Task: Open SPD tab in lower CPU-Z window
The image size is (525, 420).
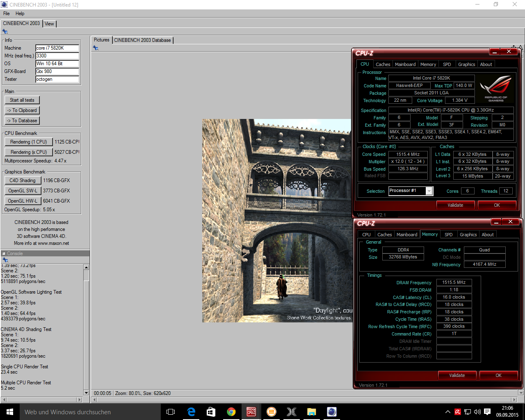Action: pos(449,235)
